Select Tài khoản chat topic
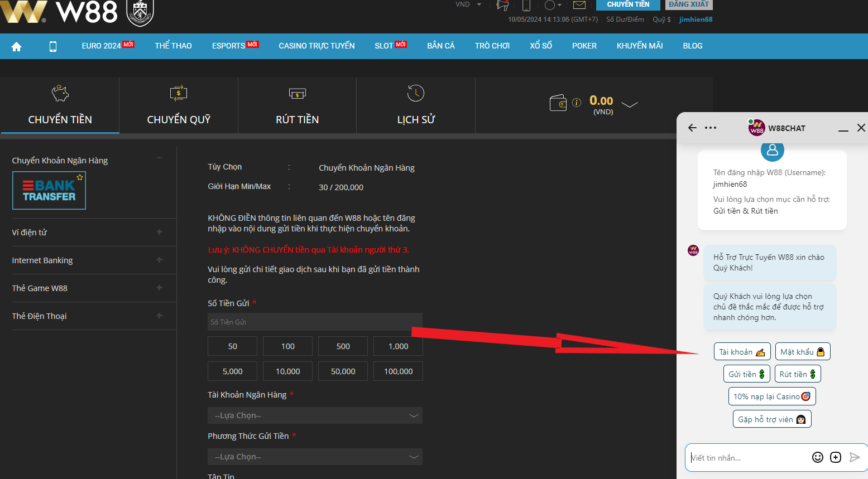This screenshot has width=868, height=479. click(742, 352)
